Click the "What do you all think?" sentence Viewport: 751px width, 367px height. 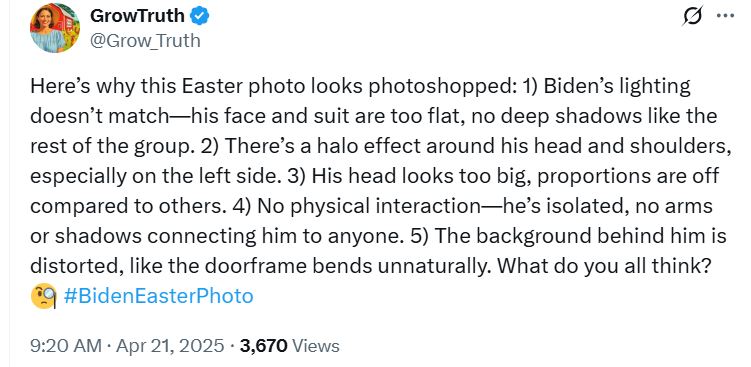coord(603,267)
